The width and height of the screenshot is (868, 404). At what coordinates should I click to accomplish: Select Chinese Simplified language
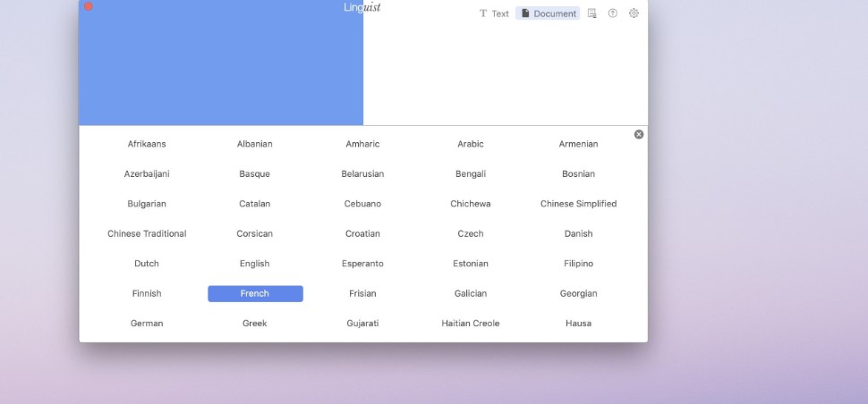point(578,204)
